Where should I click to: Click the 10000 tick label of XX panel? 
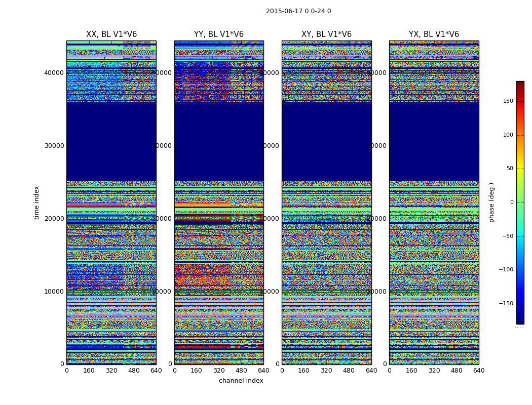click(55, 292)
